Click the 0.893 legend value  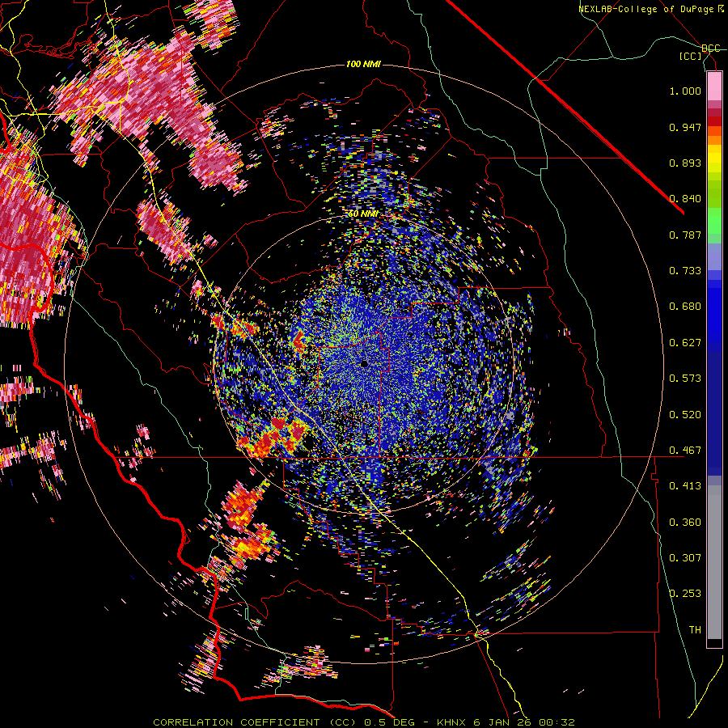[x=685, y=163]
